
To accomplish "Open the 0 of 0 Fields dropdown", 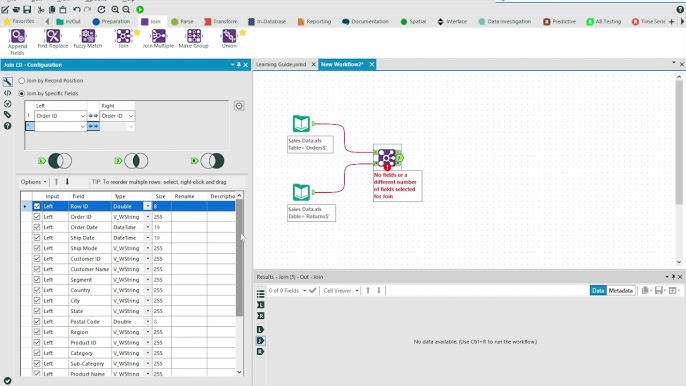I will (x=287, y=291).
